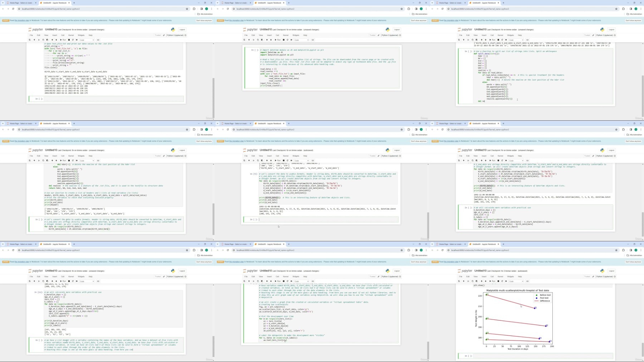Open Help menu in the file.writelines window

(x=91, y=35)
